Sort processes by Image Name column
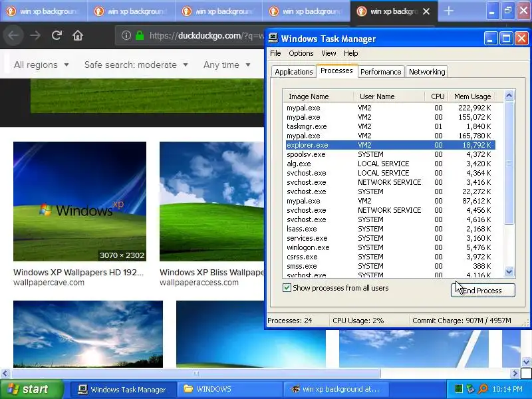 point(318,96)
